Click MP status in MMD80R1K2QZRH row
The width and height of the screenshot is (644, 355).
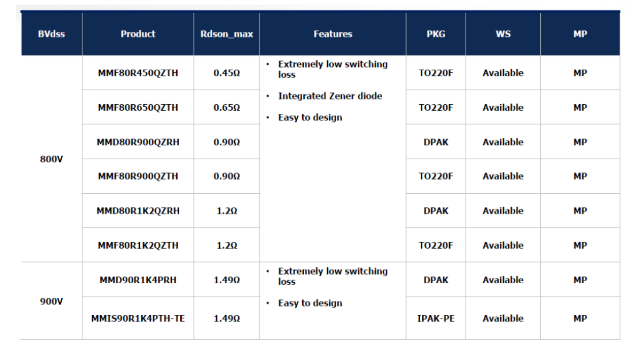tap(580, 211)
